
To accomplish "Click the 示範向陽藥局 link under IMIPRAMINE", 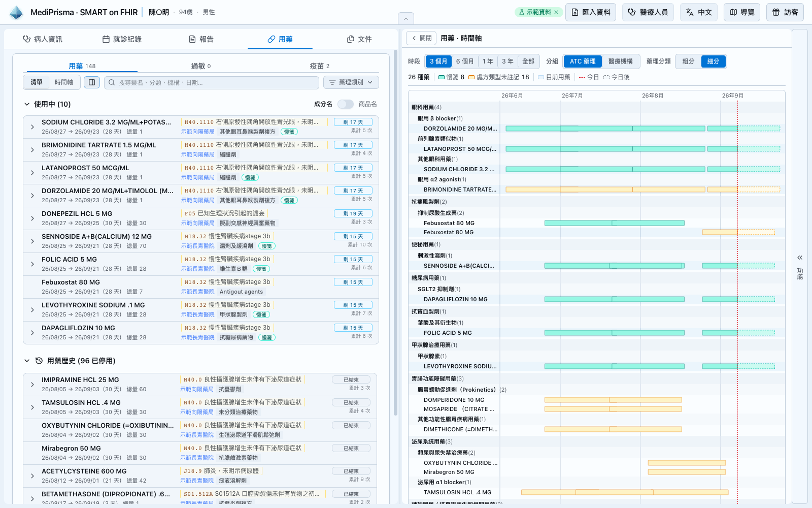I will coord(197,389).
